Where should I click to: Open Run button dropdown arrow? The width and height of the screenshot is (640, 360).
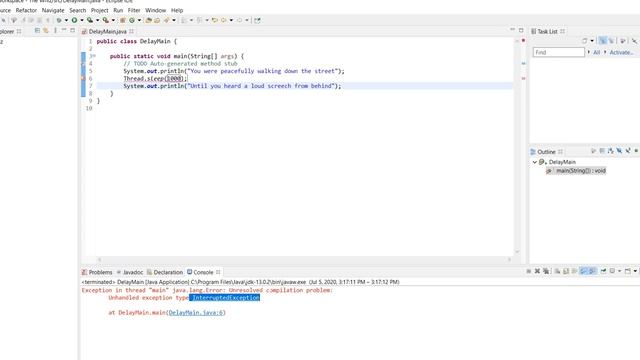click(82, 20)
